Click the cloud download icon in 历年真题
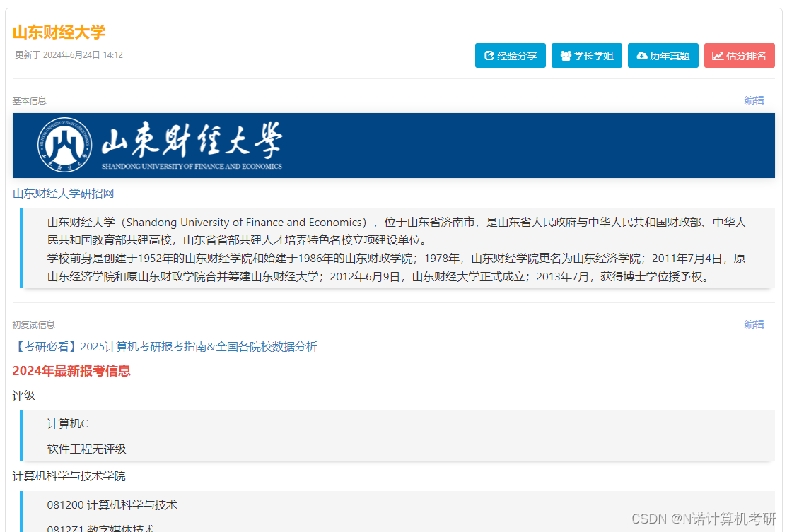Screen dimensions: 787x532 [x=642, y=56]
